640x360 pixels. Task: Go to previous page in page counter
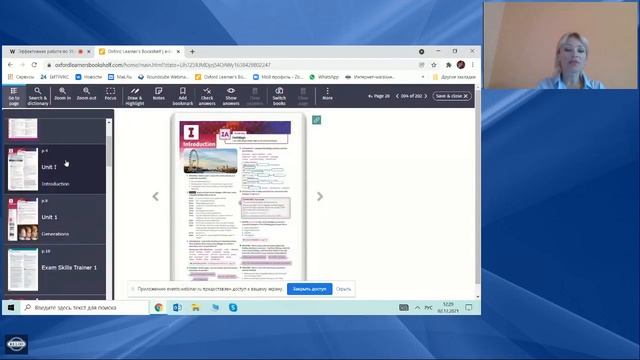click(x=397, y=96)
